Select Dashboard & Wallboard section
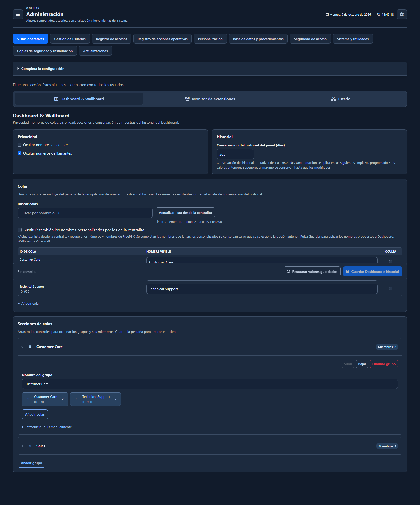420x505 pixels. pyautogui.click(x=79, y=99)
